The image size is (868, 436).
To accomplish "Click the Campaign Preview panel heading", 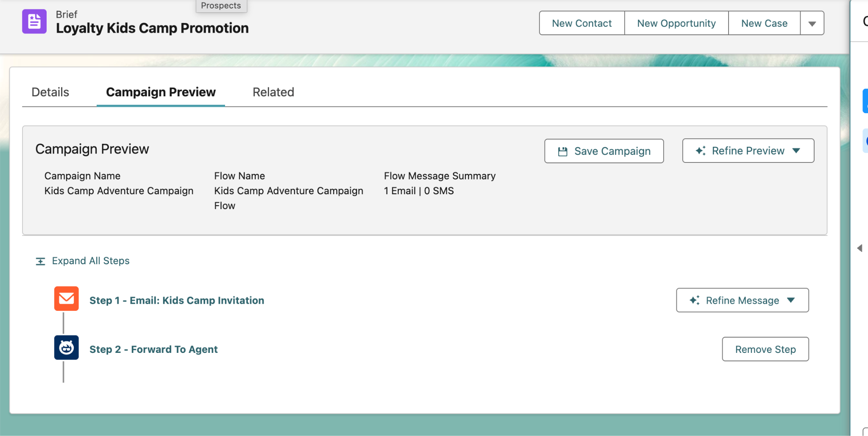I will point(92,149).
